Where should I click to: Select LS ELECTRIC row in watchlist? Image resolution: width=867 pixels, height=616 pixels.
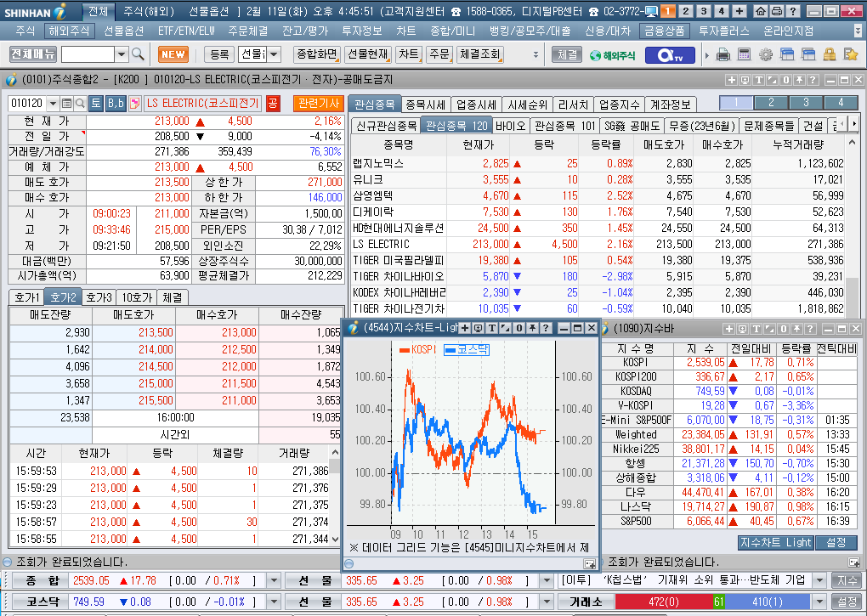tap(598, 244)
